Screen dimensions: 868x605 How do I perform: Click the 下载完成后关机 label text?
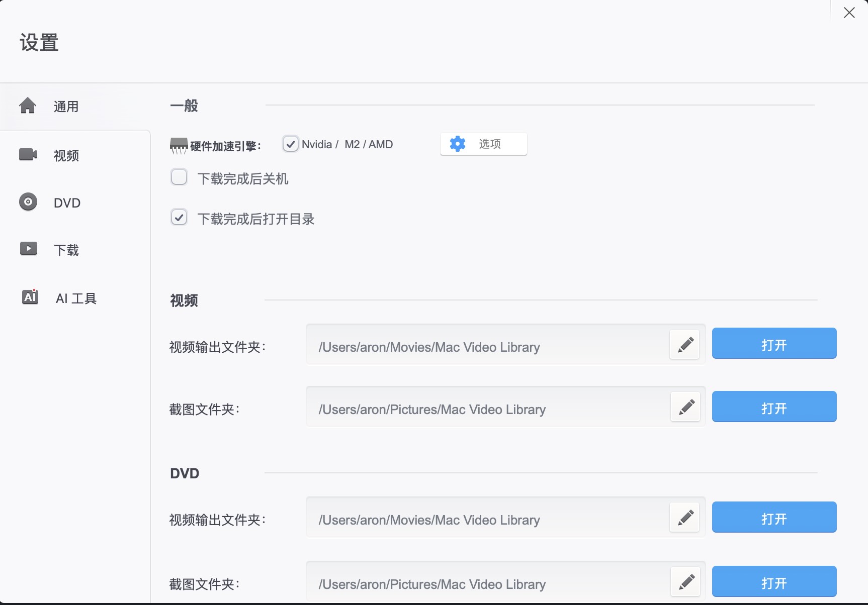(243, 179)
